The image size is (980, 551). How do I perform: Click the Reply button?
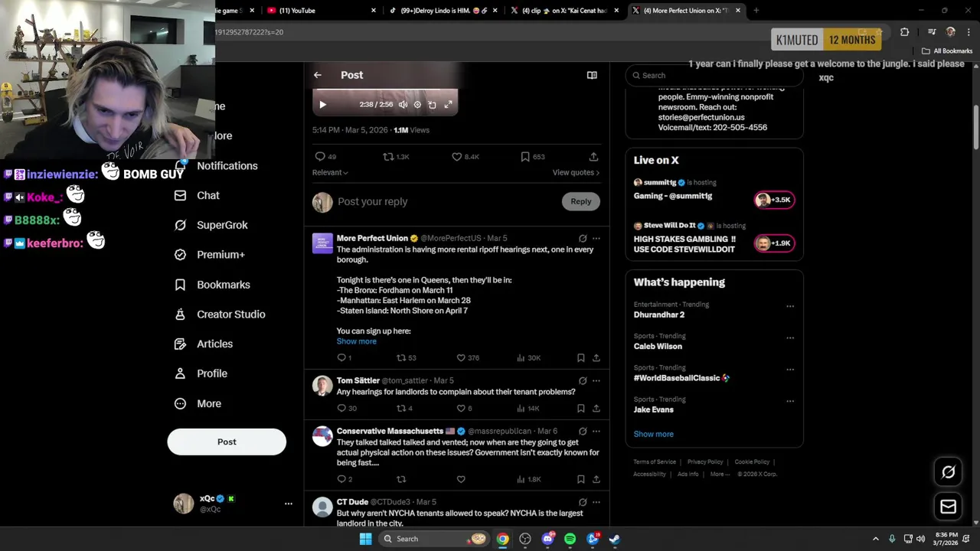click(x=581, y=201)
